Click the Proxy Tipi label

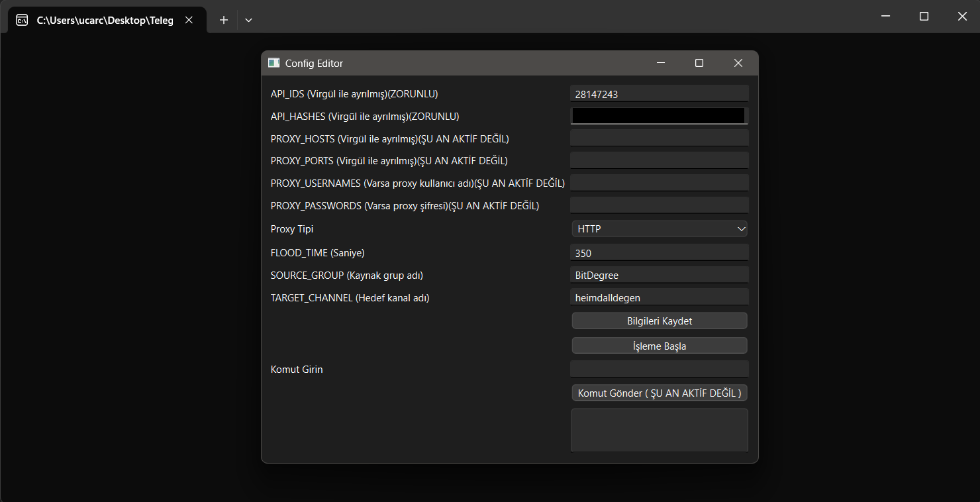[292, 229]
